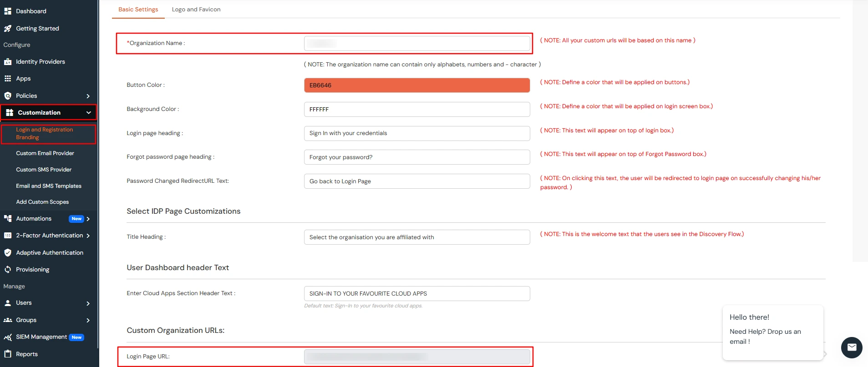Click the Users person icon

(8, 303)
